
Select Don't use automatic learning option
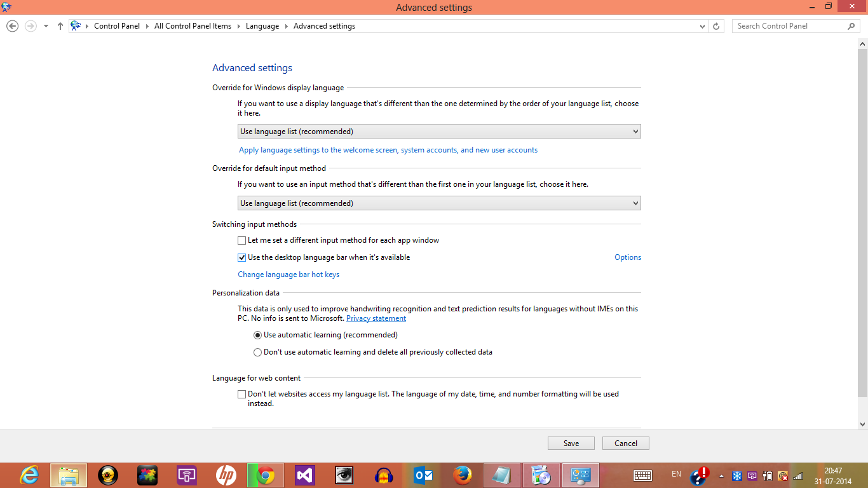[257, 352]
